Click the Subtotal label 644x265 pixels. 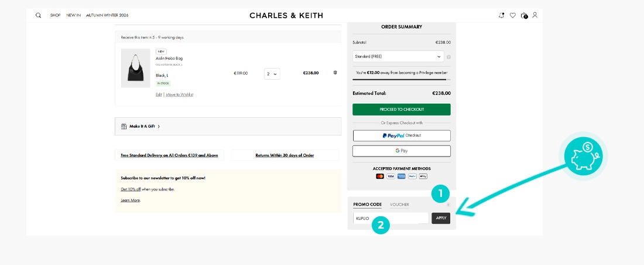pyautogui.click(x=359, y=42)
